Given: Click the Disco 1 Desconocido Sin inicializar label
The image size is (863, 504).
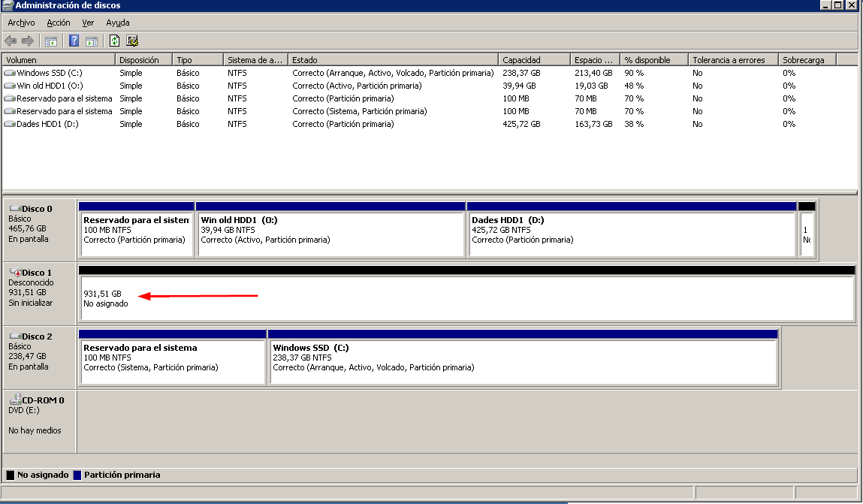Looking at the screenshot, I should 39,293.
